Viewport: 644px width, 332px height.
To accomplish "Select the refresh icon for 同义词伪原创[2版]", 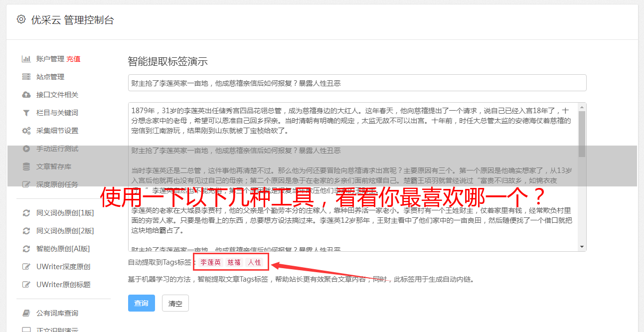I will point(26,231).
